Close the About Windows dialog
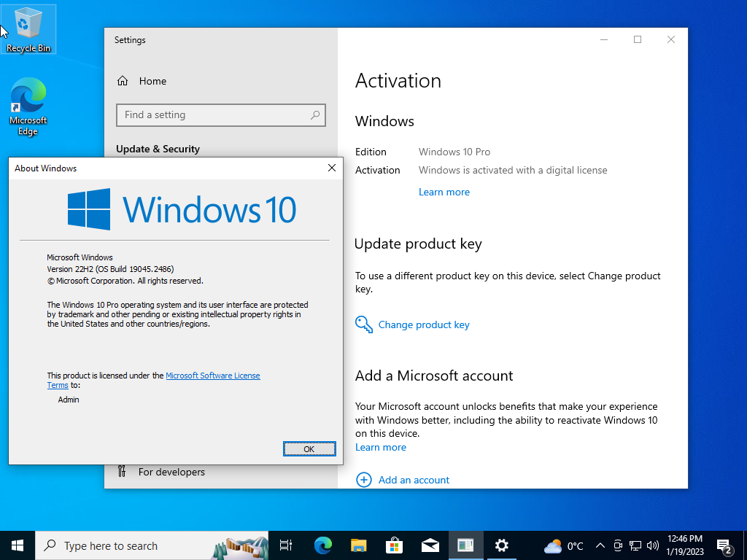The height and width of the screenshot is (560, 747). pyautogui.click(x=332, y=168)
